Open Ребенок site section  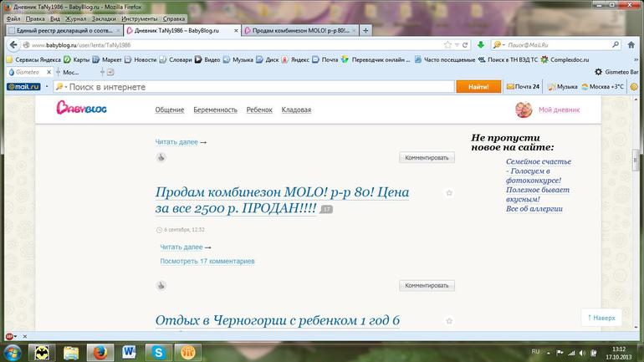pyautogui.click(x=259, y=110)
